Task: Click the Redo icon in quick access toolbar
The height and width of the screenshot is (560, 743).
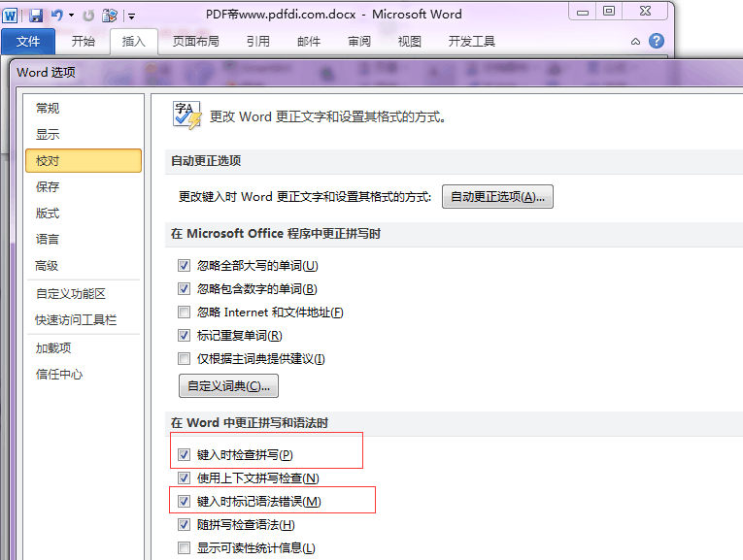Action: point(88,16)
